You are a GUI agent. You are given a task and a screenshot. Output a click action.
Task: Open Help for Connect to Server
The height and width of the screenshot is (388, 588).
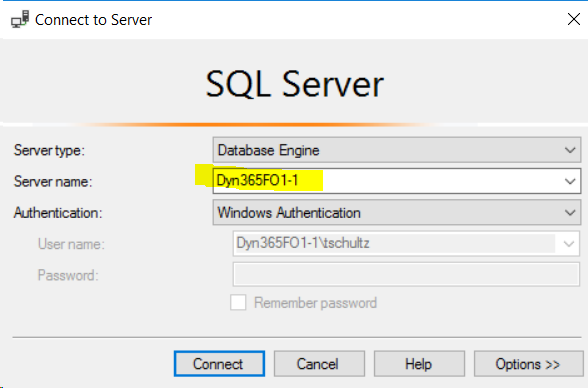click(x=419, y=364)
